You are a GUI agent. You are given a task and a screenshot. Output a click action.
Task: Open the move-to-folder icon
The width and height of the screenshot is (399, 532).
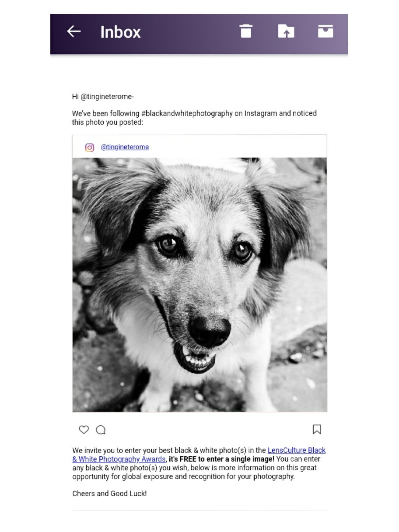(x=286, y=31)
